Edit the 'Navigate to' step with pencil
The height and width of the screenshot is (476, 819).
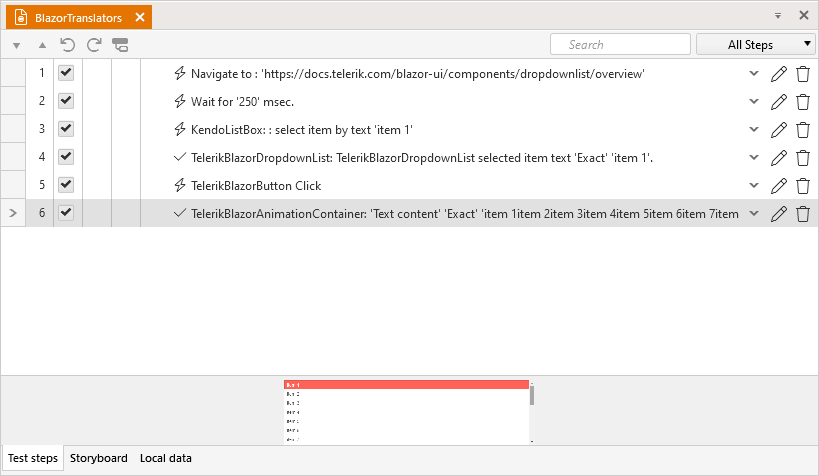click(779, 74)
